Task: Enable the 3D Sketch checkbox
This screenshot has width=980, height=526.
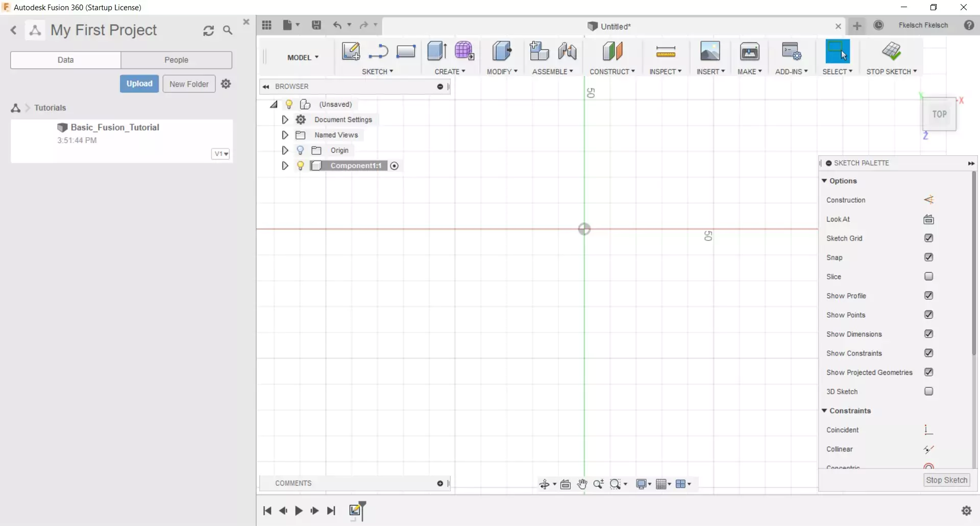Action: 928,391
